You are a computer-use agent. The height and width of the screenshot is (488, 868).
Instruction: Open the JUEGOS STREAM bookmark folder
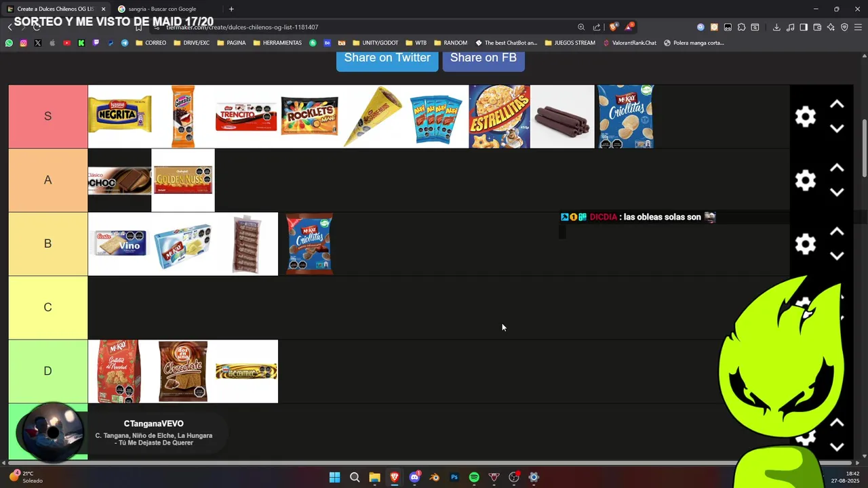[x=570, y=43]
